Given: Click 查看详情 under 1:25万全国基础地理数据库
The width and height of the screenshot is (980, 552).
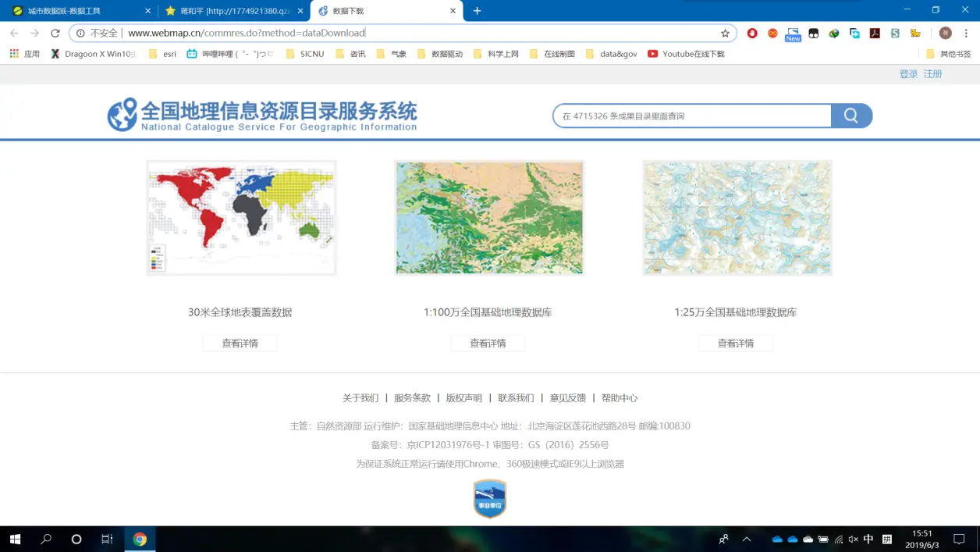Looking at the screenshot, I should click(736, 343).
